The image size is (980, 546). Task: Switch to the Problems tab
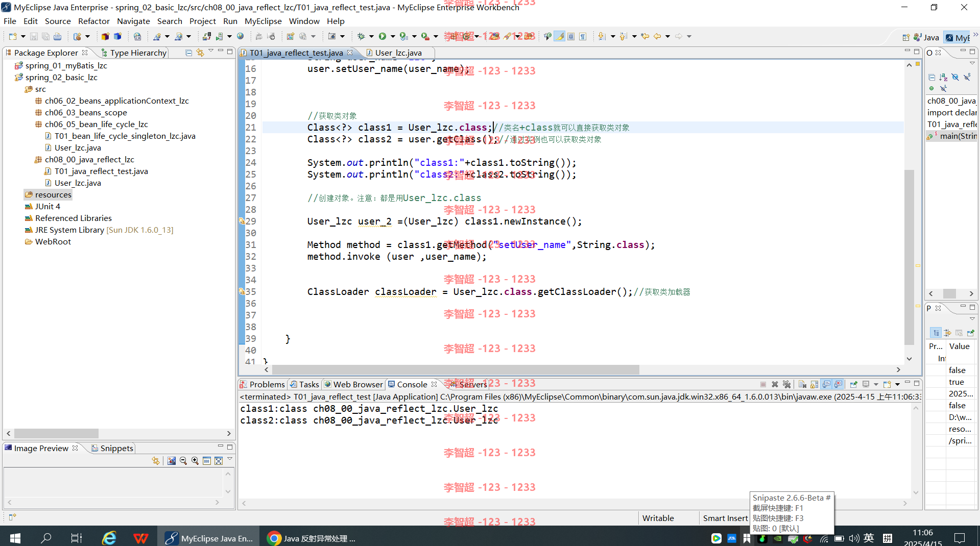tap(262, 384)
